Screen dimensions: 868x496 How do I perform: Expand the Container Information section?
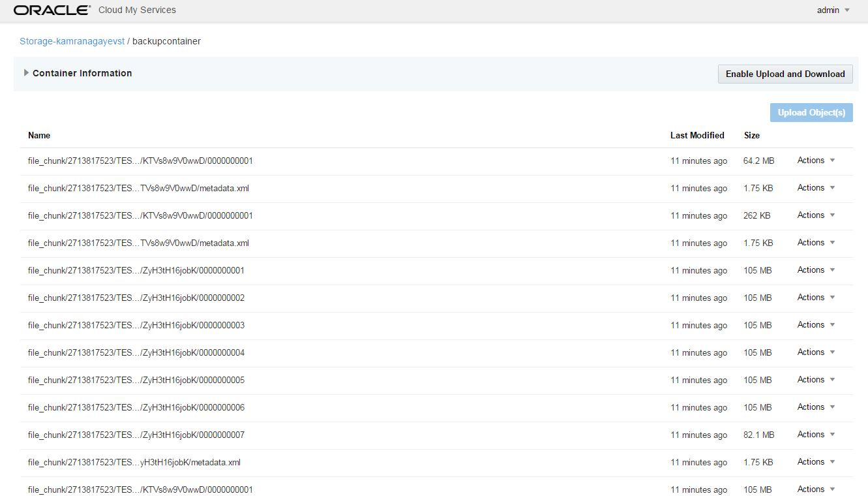tap(78, 73)
